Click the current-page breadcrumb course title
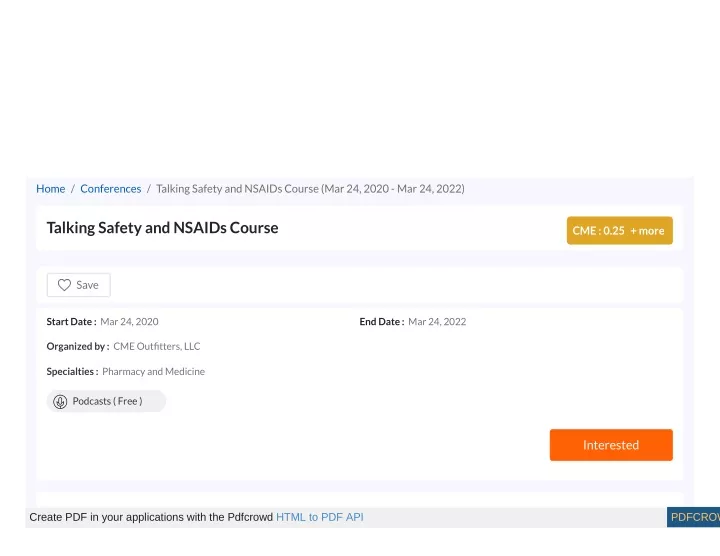 tap(310, 189)
